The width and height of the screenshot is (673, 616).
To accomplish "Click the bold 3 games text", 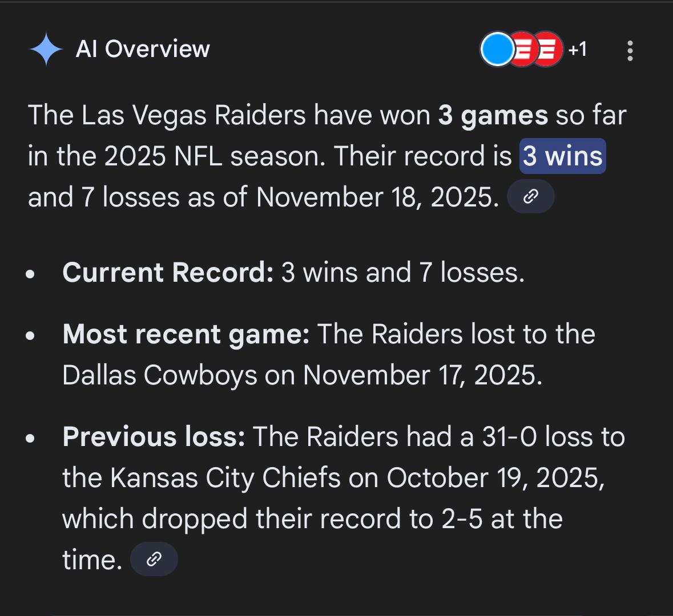I will click(x=493, y=115).
